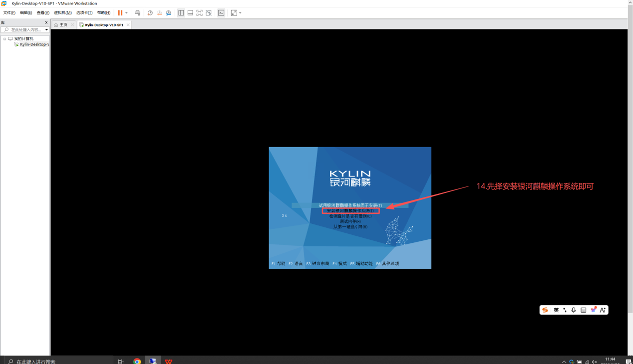Screen dimensions: 633x364
Task: Open the dropdown next to the pause button
Action: pos(126,13)
